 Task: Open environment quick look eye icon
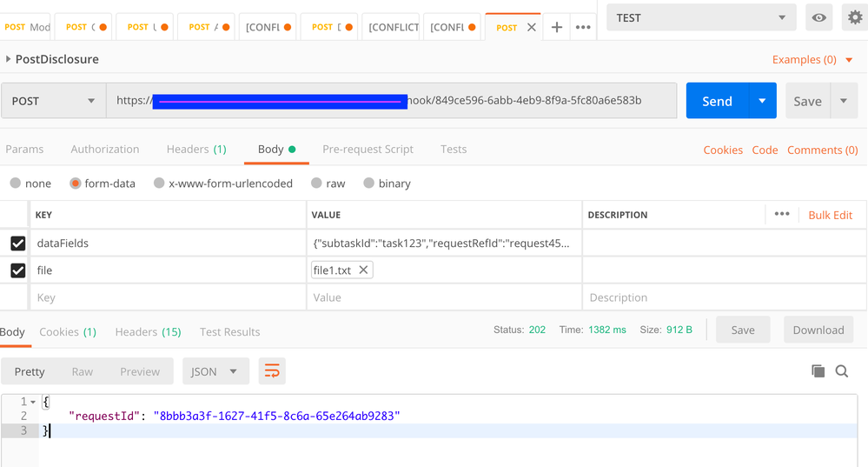point(818,17)
